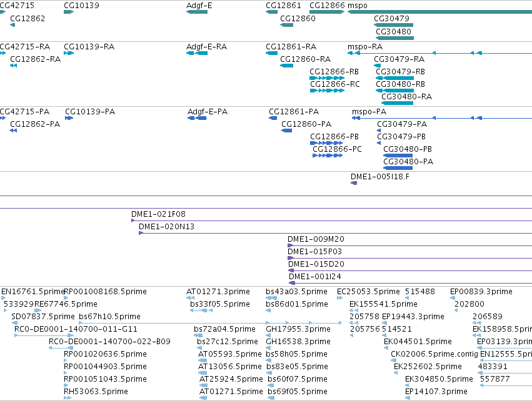Click EST label AT25924.5prime
Screen dimensions: 532x401
click(231, 379)
